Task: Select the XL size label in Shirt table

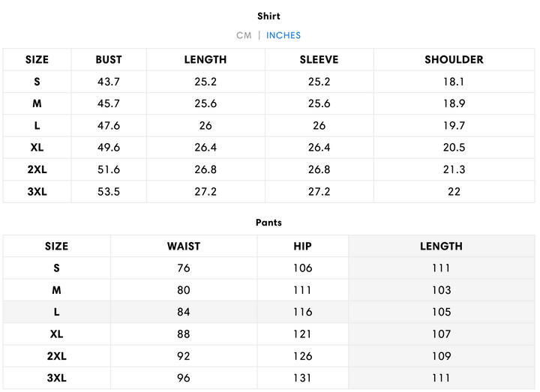Action: 37,148
